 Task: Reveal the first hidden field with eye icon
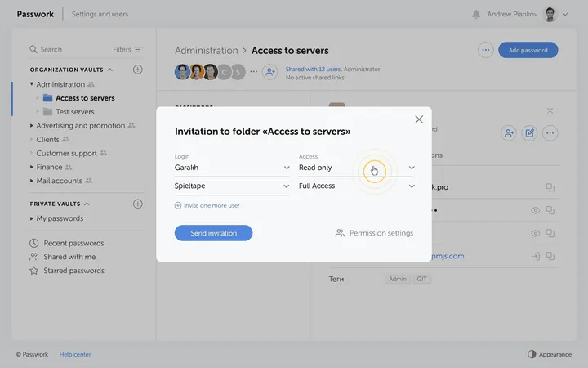[536, 210]
